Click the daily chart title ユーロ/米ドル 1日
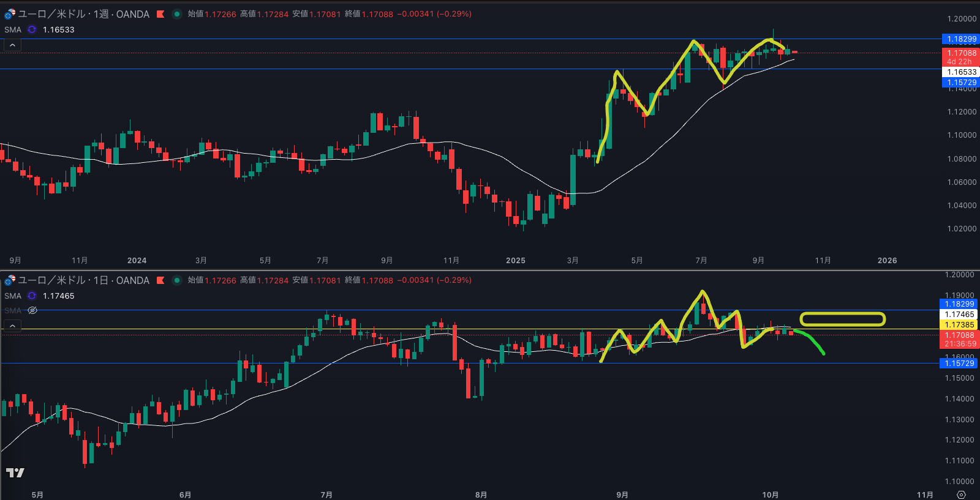 click(x=84, y=280)
